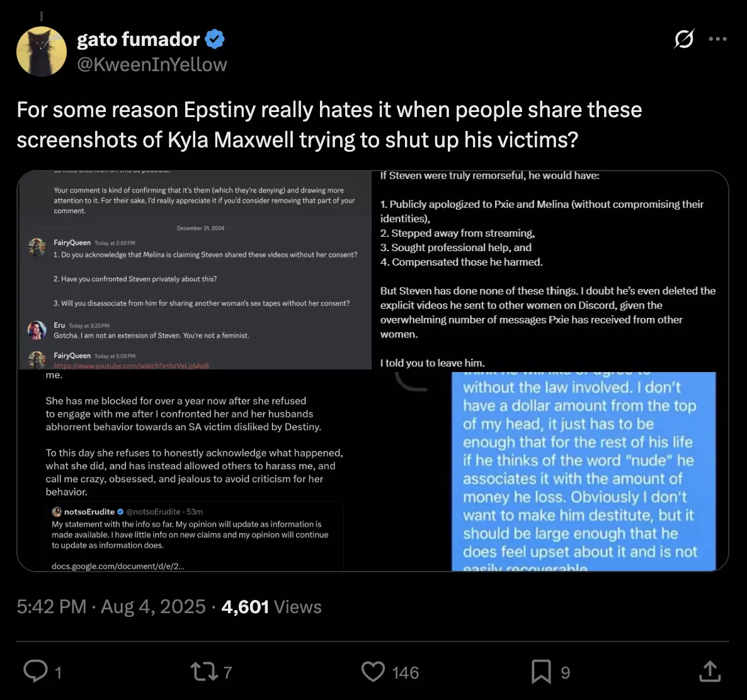Click the reply speech bubble icon
This screenshot has width=747, height=700.
35,671
